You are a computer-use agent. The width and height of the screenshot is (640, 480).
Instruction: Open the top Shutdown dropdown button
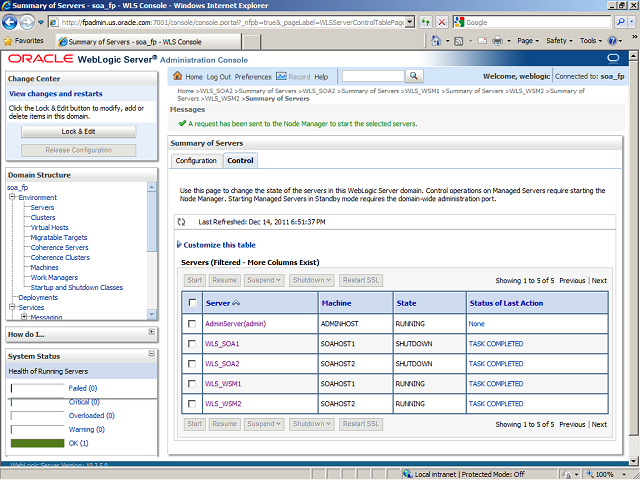click(x=312, y=280)
